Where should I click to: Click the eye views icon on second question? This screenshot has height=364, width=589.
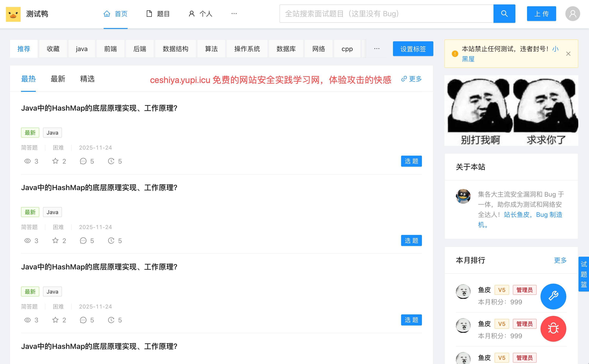[28, 240]
